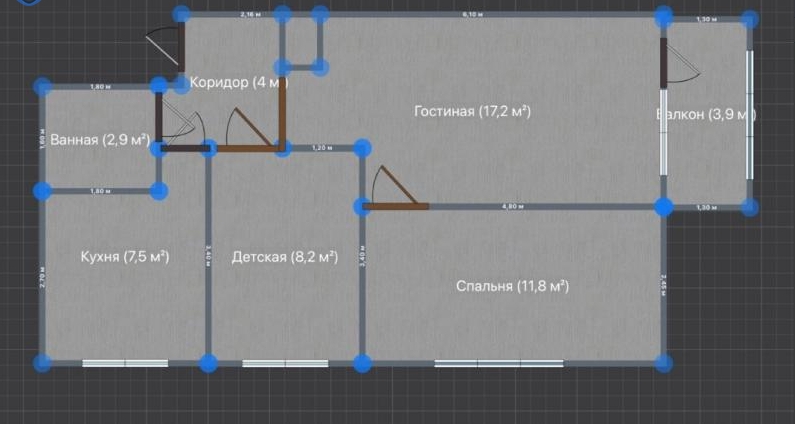
Task: Select the top-left corner node of Коридор
Action: click(x=182, y=14)
